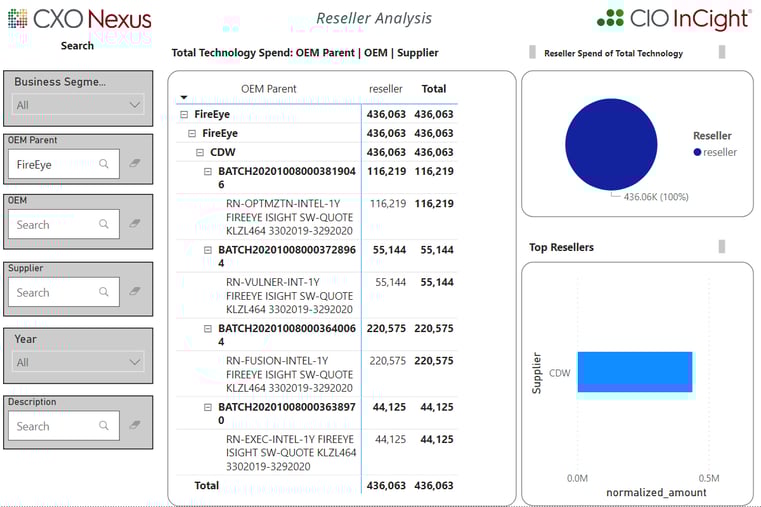The height and width of the screenshot is (507, 761).
Task: Click the magnifier icon in Supplier filter
Action: click(104, 292)
